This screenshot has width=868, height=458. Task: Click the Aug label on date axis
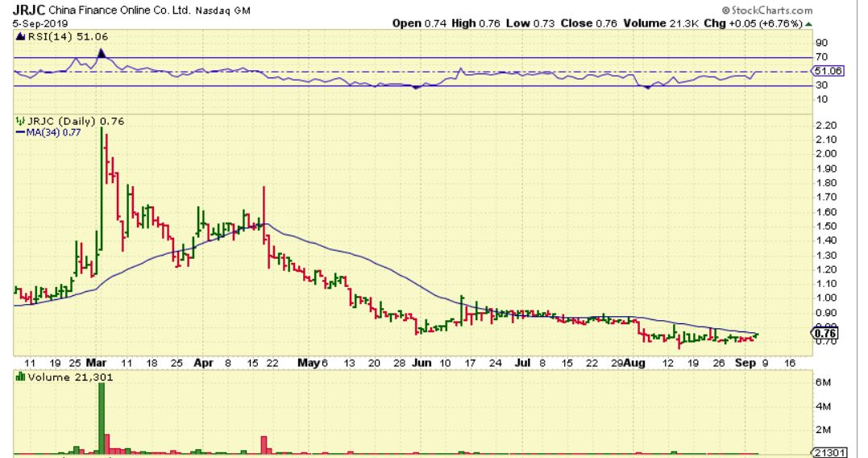pos(635,364)
